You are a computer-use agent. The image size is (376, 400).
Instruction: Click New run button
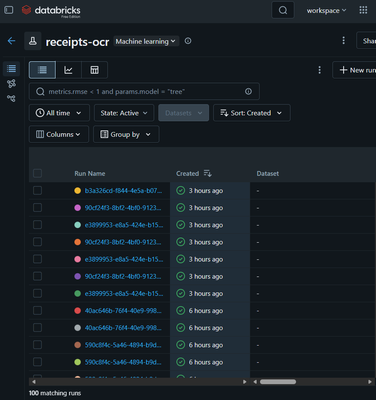click(354, 70)
